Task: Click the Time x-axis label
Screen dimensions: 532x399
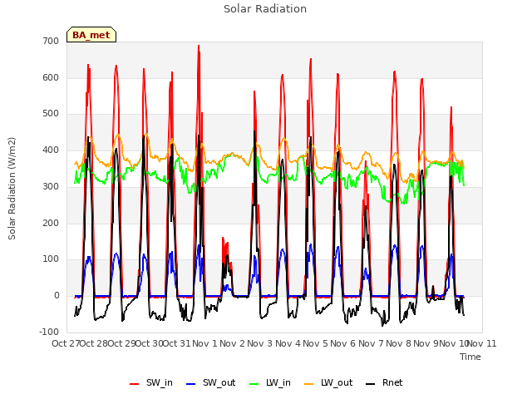Action: (x=470, y=357)
